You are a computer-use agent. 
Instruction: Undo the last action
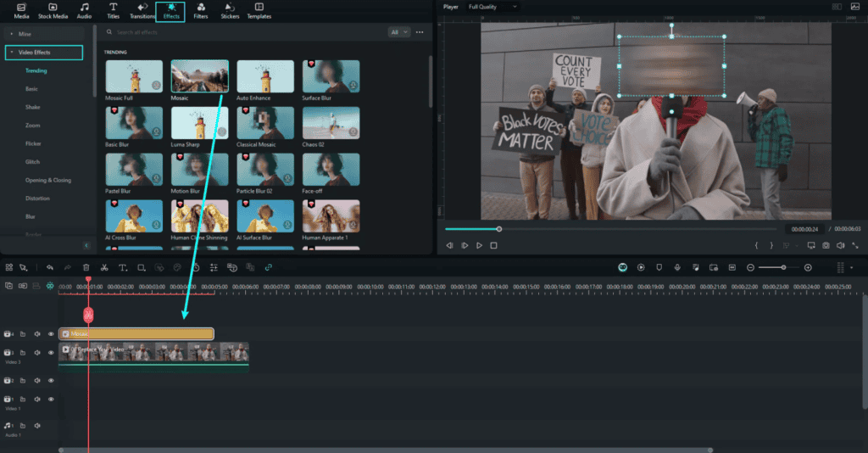click(50, 267)
